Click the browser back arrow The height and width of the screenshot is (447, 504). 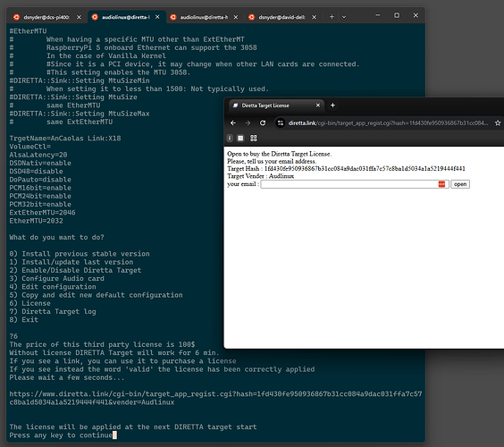tap(233, 122)
